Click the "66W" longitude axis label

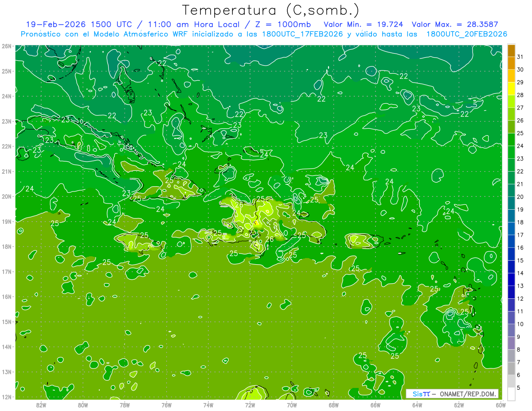click(376, 405)
